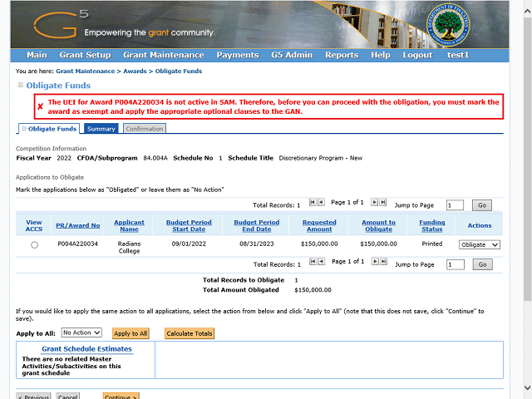Click Grant Maintenance breadcrumb link
The height and width of the screenshot is (399, 532).
85,71
